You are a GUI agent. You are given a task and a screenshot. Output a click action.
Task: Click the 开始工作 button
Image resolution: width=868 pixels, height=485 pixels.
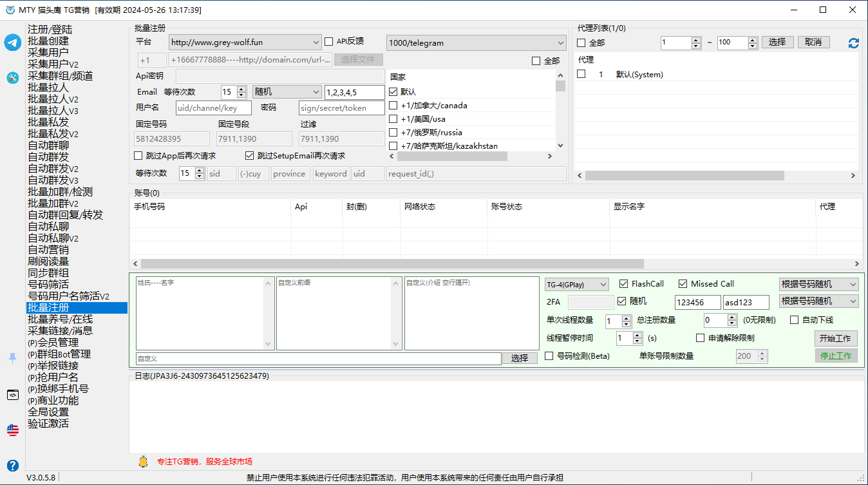(x=835, y=338)
